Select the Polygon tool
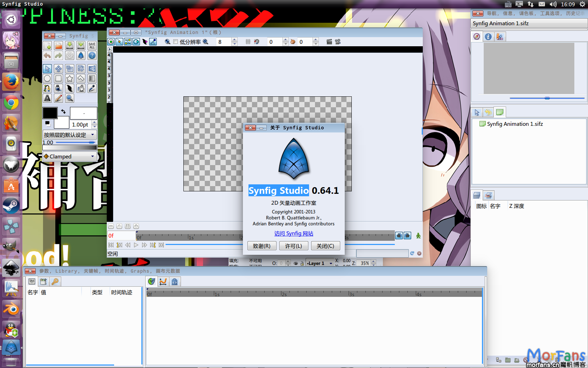Viewport: 588px width, 368px height. point(81,79)
